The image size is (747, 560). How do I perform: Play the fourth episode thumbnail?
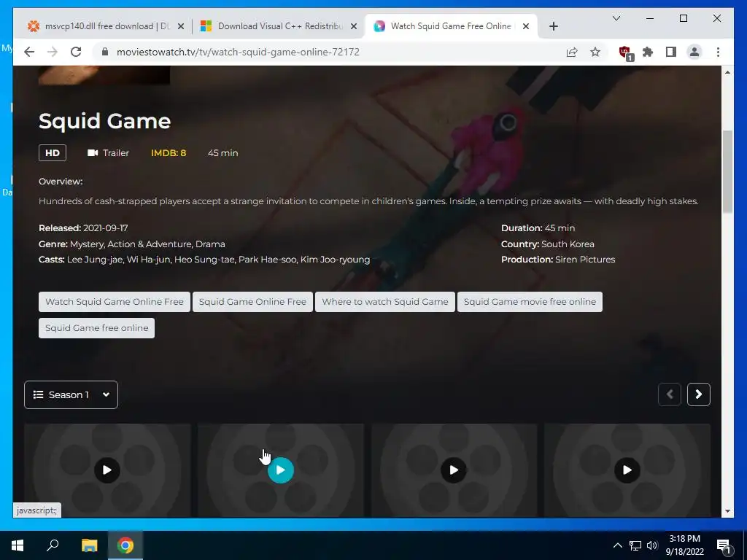tap(627, 470)
